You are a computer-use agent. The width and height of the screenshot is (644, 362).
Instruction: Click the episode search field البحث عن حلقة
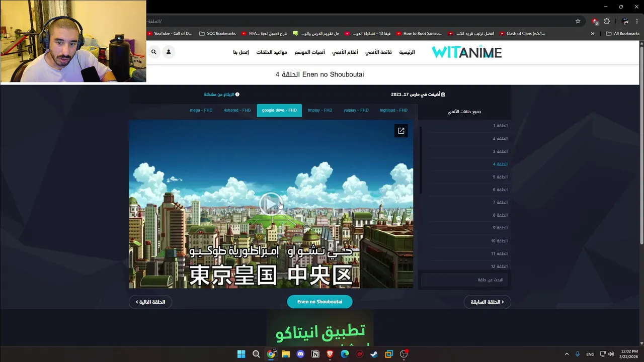tap(464, 280)
